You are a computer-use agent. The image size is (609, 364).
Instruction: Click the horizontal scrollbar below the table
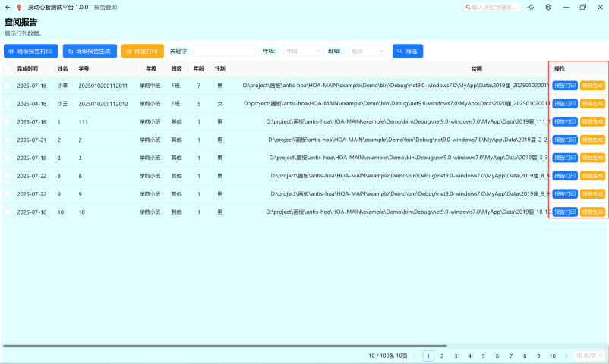(x=228, y=346)
